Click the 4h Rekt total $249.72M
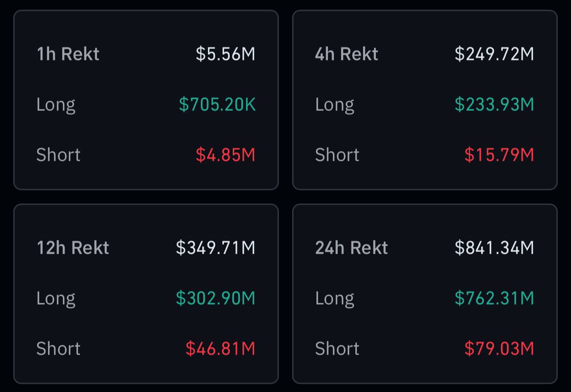Screen dimensions: 571x392 point(494,54)
